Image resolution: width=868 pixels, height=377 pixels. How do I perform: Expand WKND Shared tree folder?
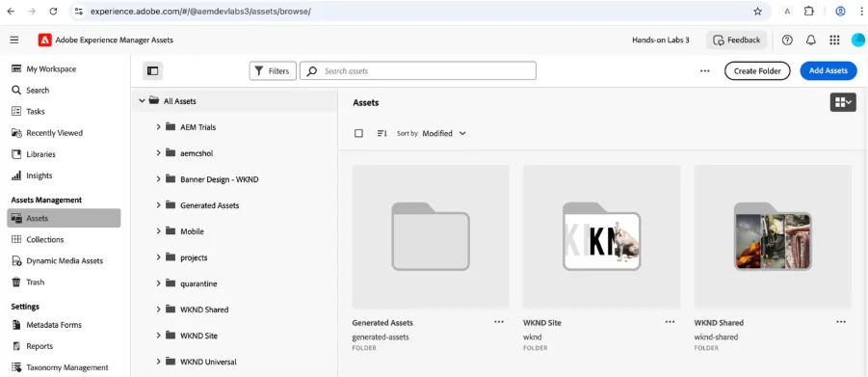158,310
